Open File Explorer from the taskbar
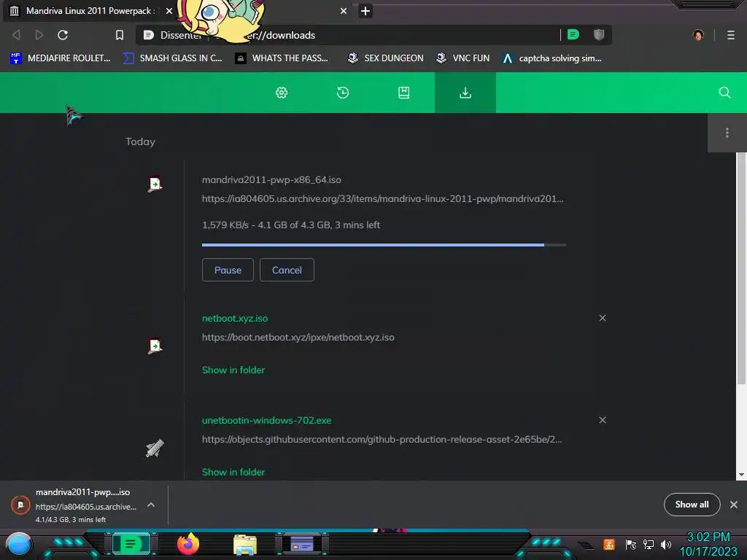Viewport: 747px width, 560px height. [245, 545]
